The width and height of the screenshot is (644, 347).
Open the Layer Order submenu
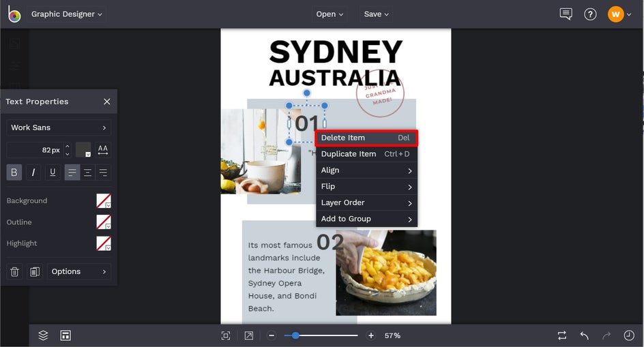[x=366, y=203]
